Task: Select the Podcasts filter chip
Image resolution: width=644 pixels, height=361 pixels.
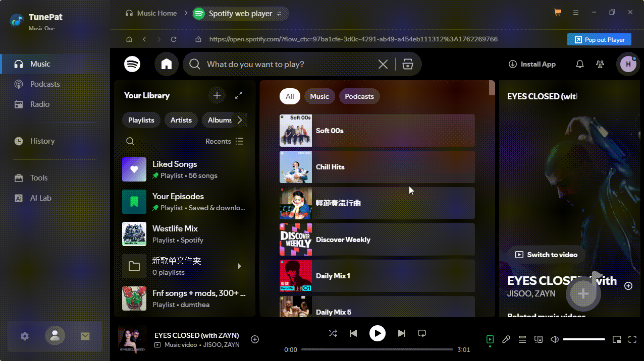Action: (x=359, y=96)
